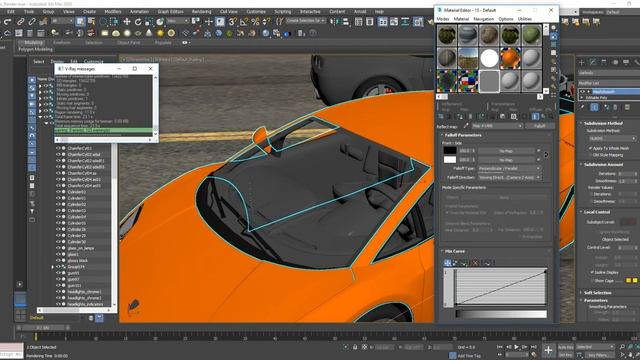Toggle the Percent Snap icon
Screen dimensions: 640x360
[255, 22]
